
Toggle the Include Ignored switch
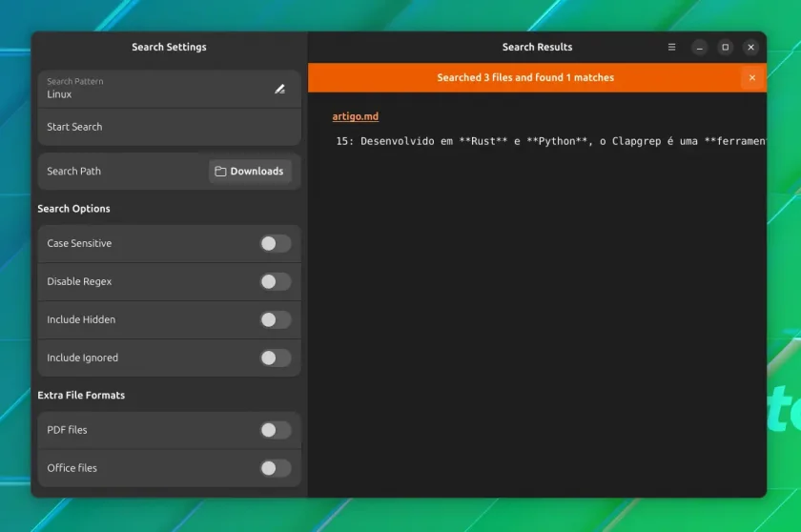pyautogui.click(x=276, y=358)
